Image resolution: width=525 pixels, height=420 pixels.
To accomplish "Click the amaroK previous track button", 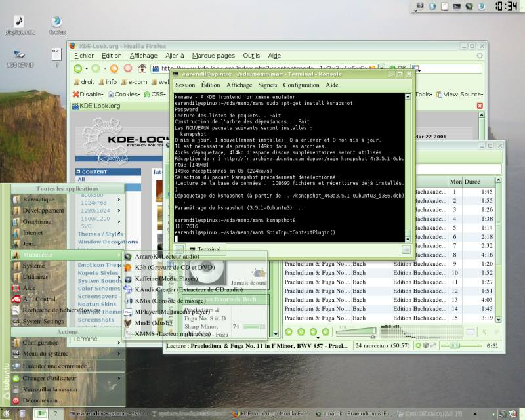I will pos(289,331).
